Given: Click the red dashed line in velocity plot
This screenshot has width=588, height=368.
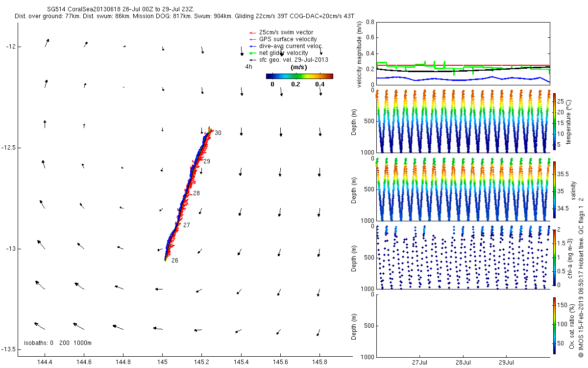Looking at the screenshot, I should tap(463, 65).
